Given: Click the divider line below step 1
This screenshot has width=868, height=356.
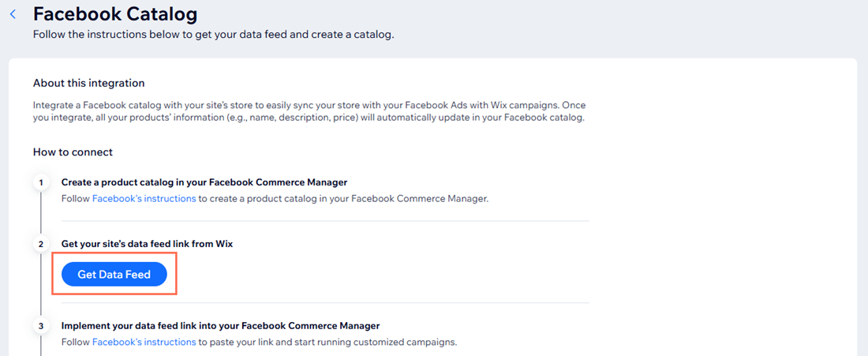Looking at the screenshot, I should (325, 221).
